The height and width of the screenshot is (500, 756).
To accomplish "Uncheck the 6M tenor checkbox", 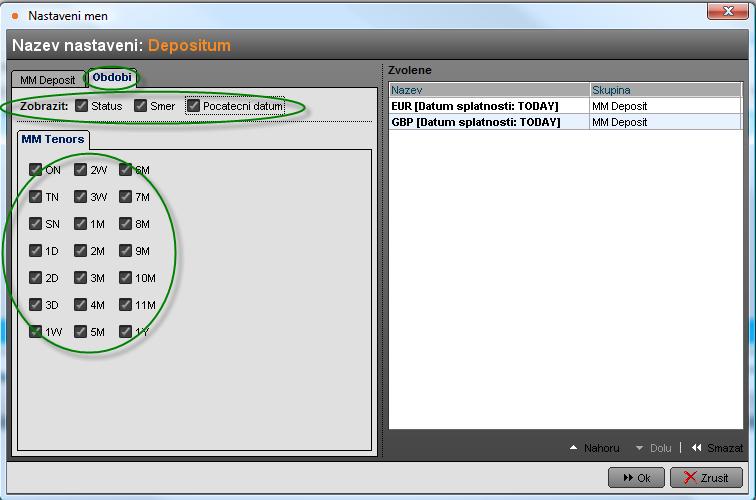I will (x=125, y=169).
